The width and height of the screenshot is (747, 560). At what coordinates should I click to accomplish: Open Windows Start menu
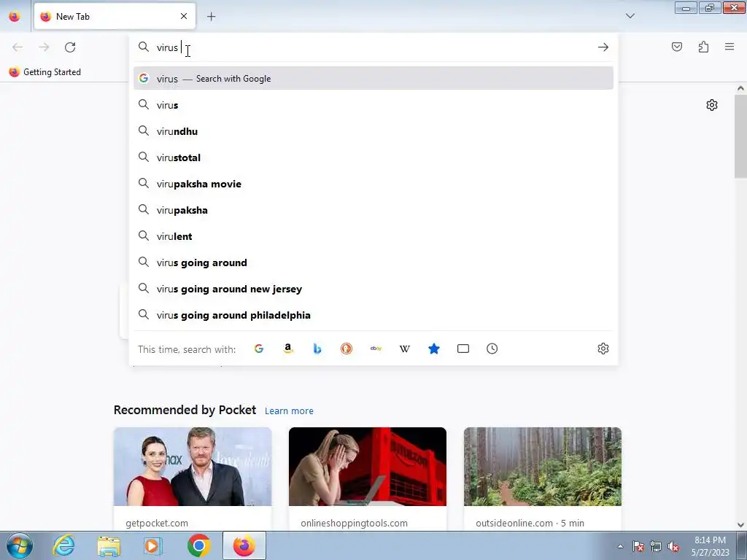click(20, 545)
